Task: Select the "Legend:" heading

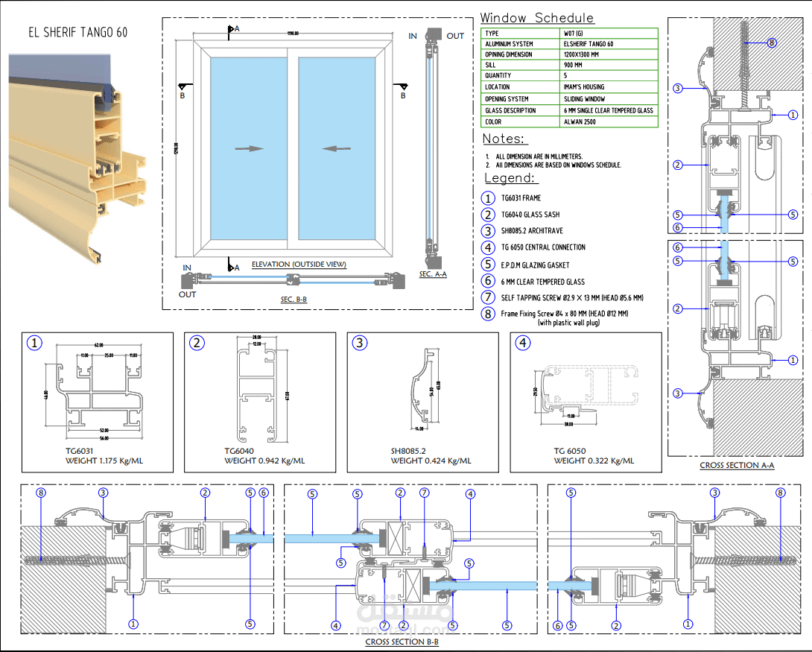Action: pos(510,178)
